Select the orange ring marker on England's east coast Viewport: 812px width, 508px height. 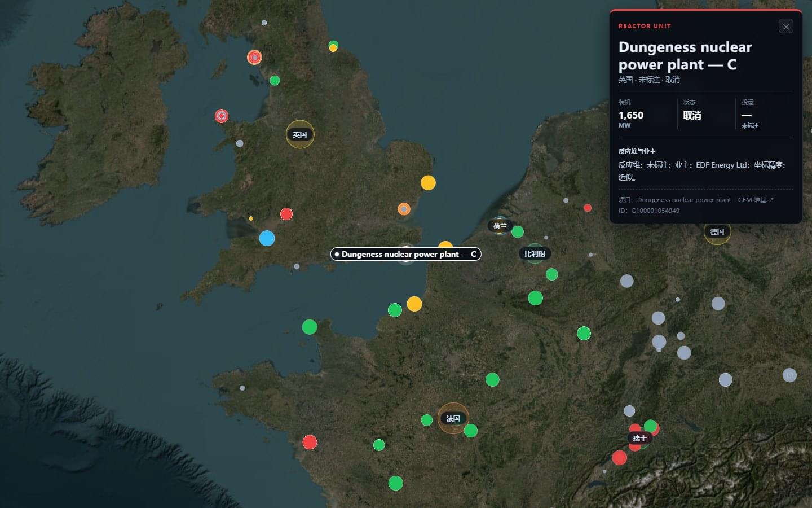point(404,209)
